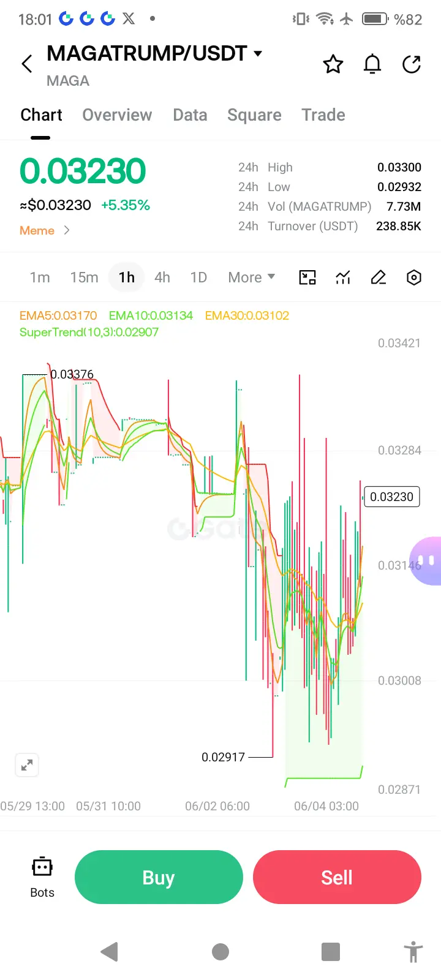Open chart indicators icon

tap(343, 277)
